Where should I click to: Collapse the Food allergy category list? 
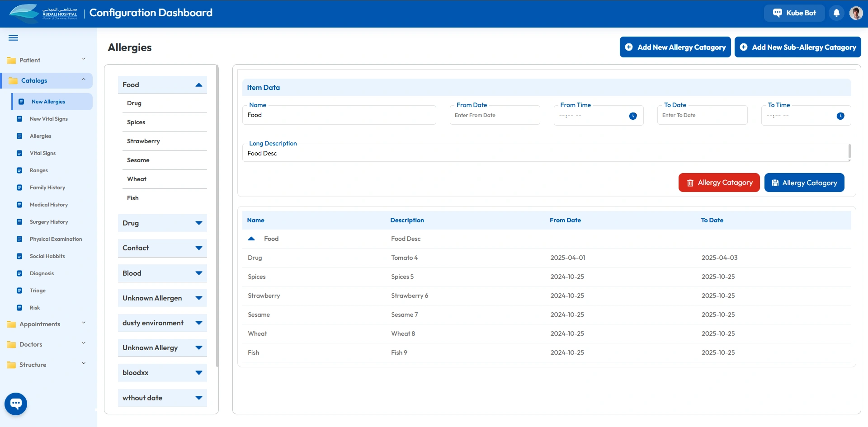pyautogui.click(x=198, y=85)
